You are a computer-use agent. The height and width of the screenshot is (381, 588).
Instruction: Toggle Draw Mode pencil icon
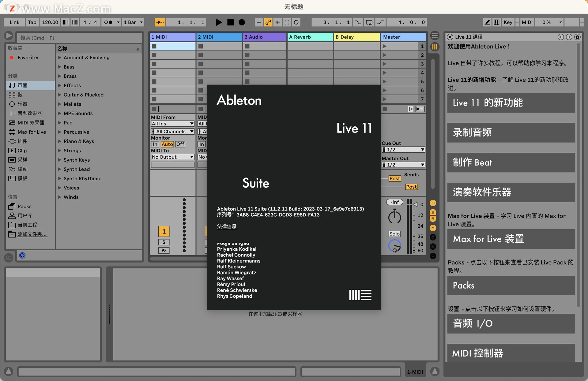pyautogui.click(x=487, y=22)
